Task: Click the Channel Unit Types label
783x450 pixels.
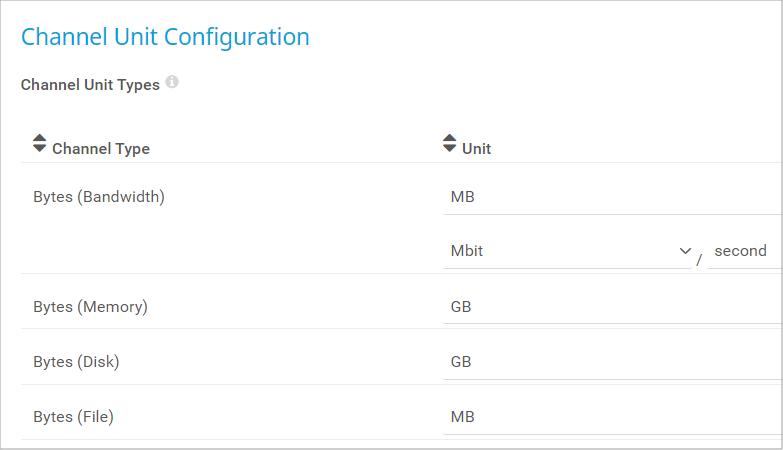Action: click(x=90, y=85)
